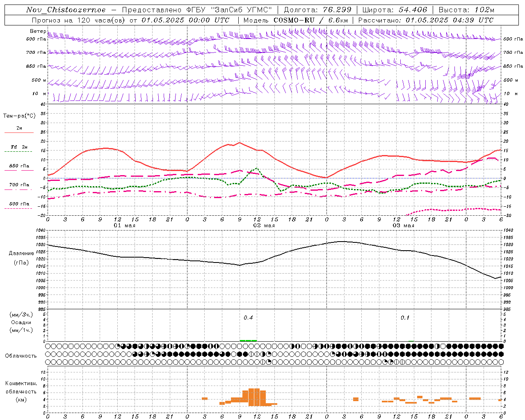Select the 'Предоставлено ФГБУ "ЗапСиб УГМС"' text
The height and width of the screenshot is (420, 525).
coord(197,10)
